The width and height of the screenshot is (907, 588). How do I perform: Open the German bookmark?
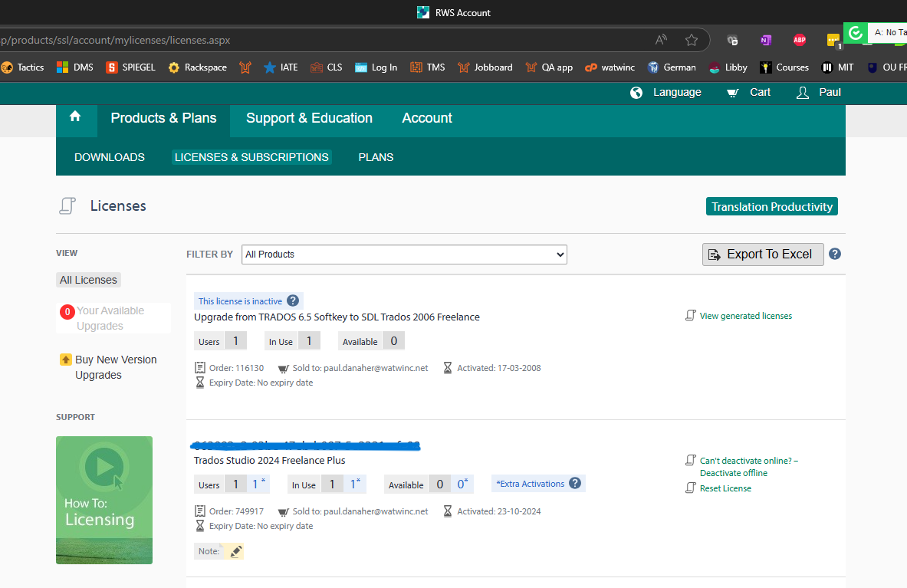pyautogui.click(x=672, y=67)
